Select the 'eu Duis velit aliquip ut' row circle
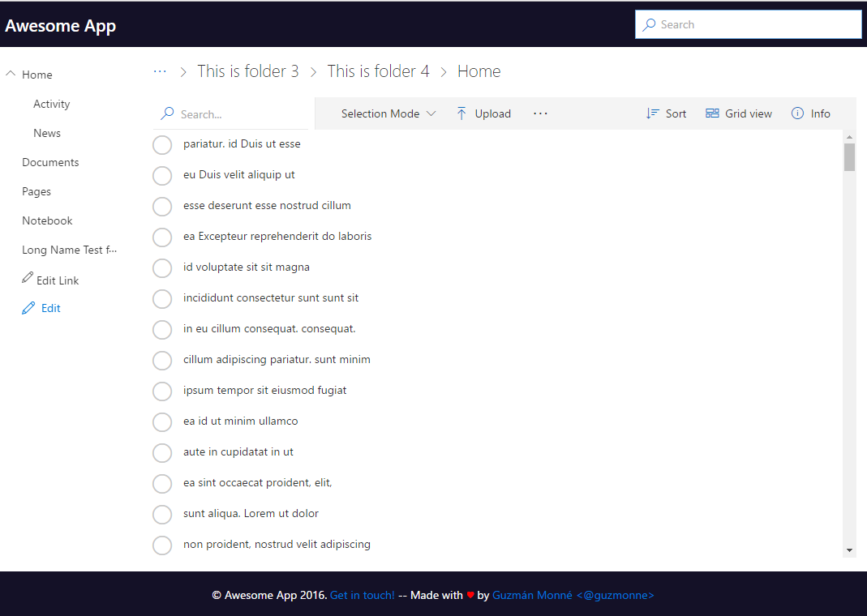The height and width of the screenshot is (616, 867). point(162,176)
